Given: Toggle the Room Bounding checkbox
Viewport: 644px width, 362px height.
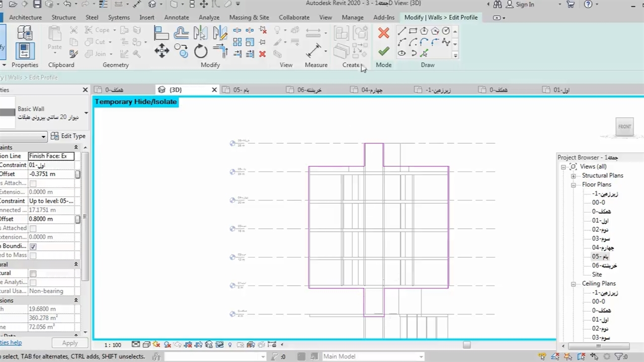Looking at the screenshot, I should coord(33,246).
